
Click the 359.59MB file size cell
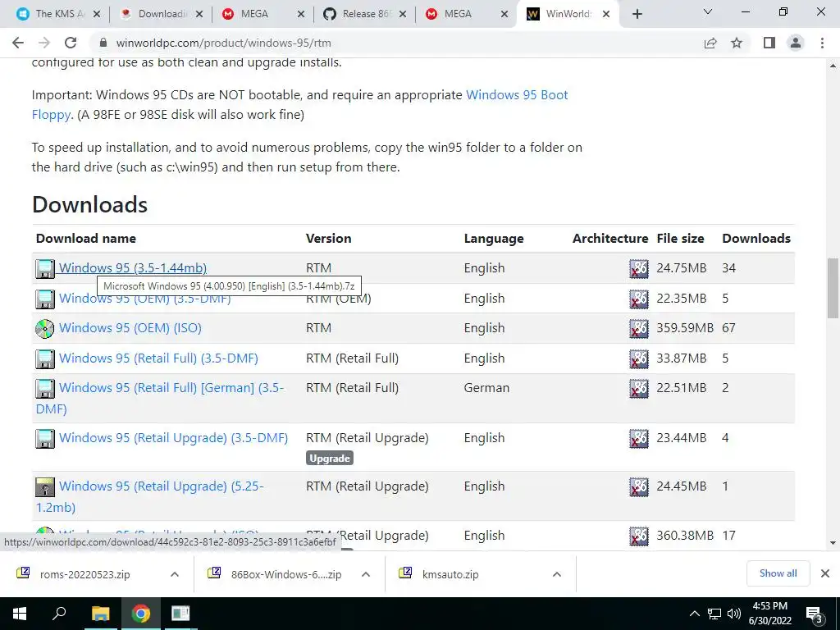tap(685, 328)
